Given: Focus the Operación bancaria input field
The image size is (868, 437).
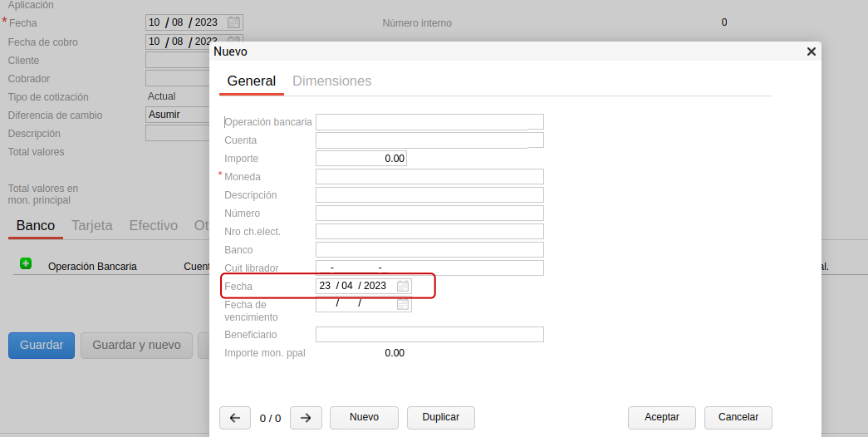Looking at the screenshot, I should pos(429,122).
